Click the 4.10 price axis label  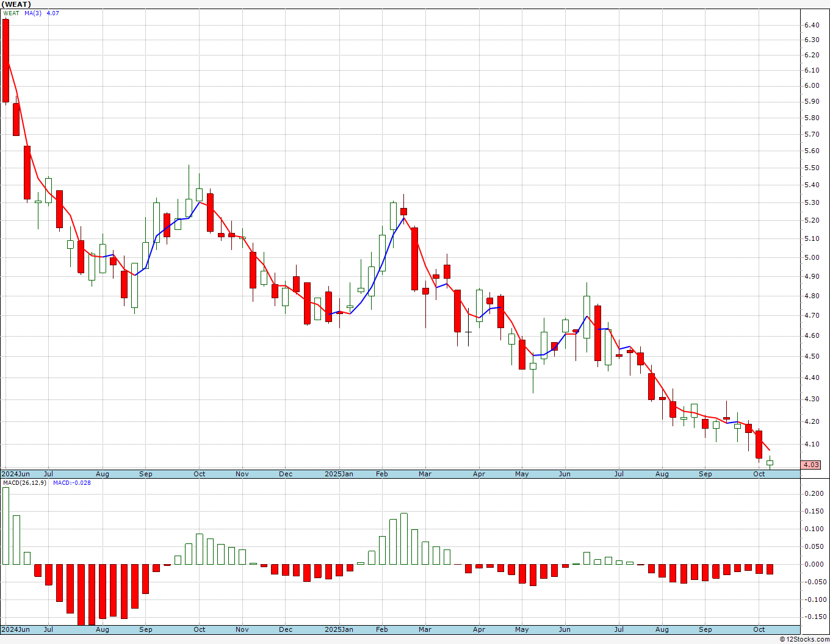(812, 444)
